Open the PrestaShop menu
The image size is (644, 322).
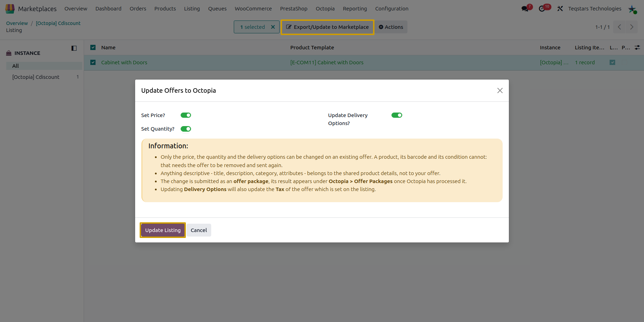[294, 9]
